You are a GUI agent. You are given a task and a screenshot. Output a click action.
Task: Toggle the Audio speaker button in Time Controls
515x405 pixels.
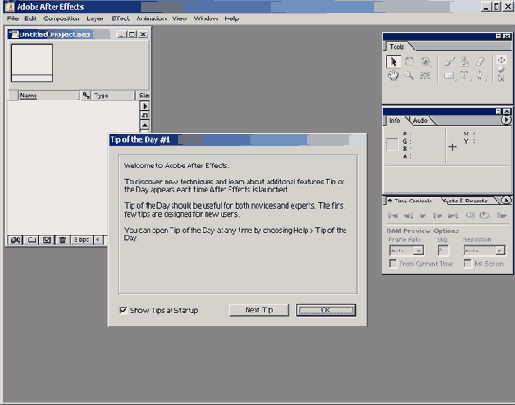coord(470,216)
